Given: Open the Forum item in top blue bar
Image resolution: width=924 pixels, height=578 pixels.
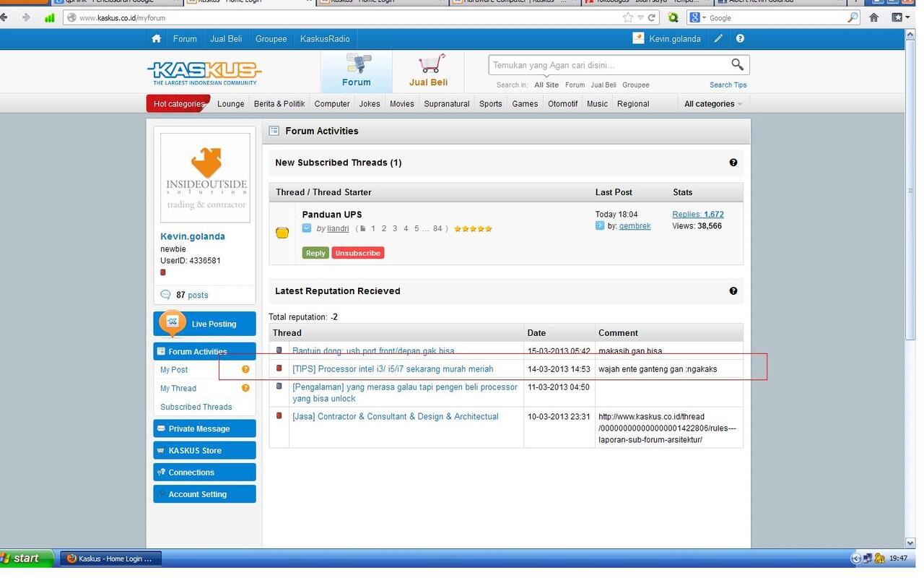Looking at the screenshot, I should 185,39.
